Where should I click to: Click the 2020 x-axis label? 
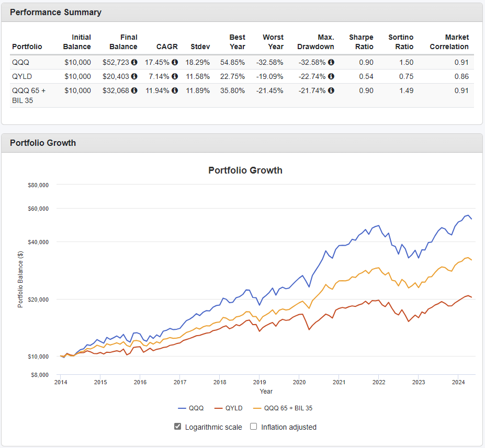(x=299, y=382)
